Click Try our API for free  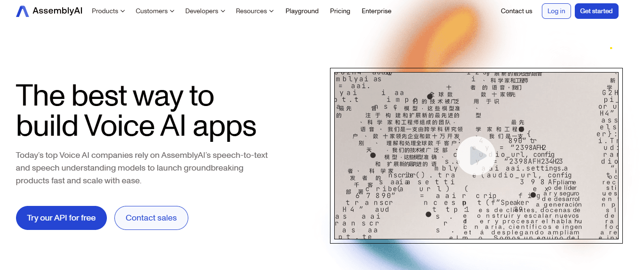pos(61,218)
